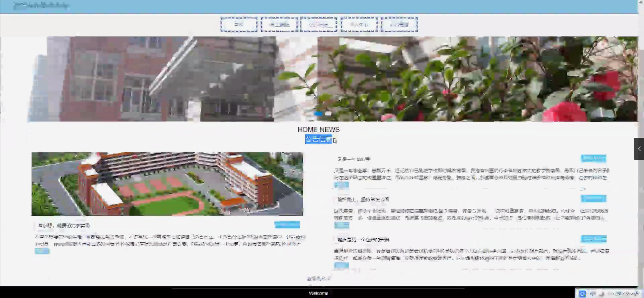Click the volume icon in system tray
Screen dimensions: 644x298
[x=602, y=293]
